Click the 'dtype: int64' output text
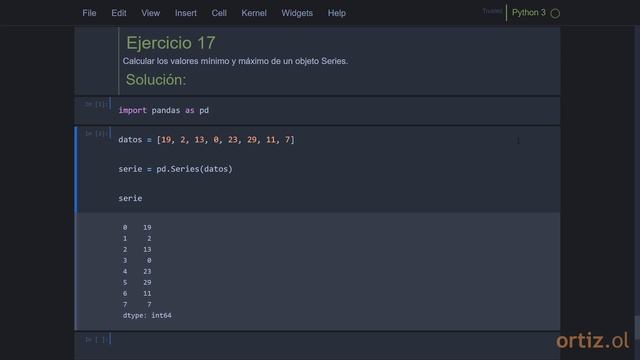 coord(147,316)
